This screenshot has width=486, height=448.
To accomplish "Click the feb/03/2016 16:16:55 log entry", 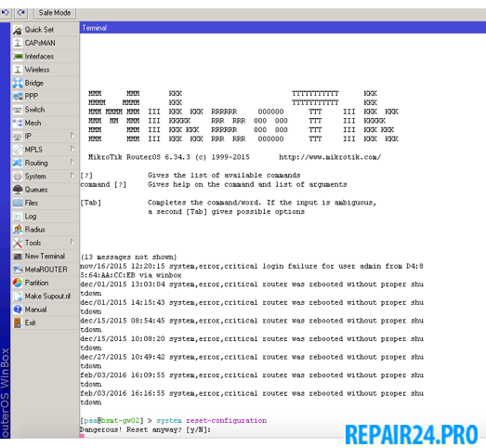I will pos(252,398).
